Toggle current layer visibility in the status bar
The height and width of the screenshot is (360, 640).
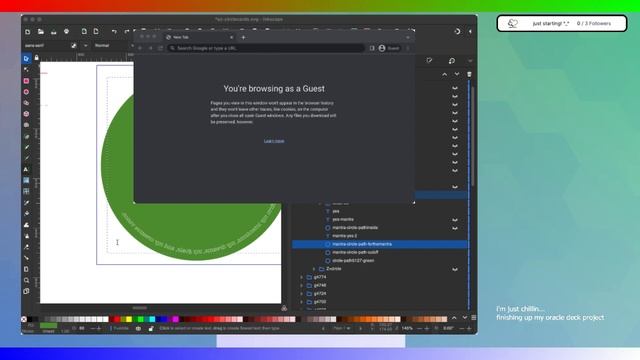[138, 329]
